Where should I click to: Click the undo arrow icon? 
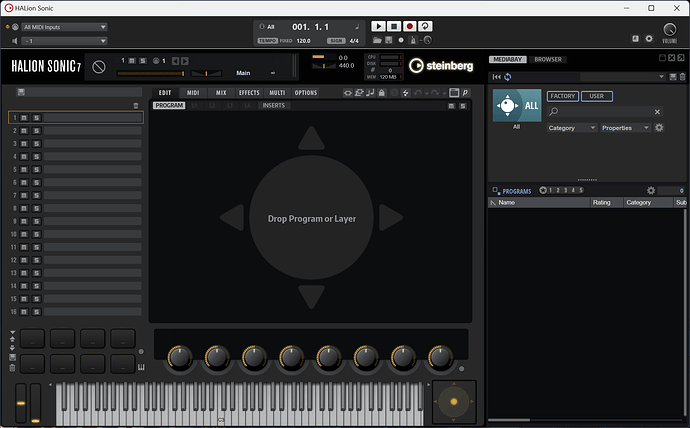point(418,93)
